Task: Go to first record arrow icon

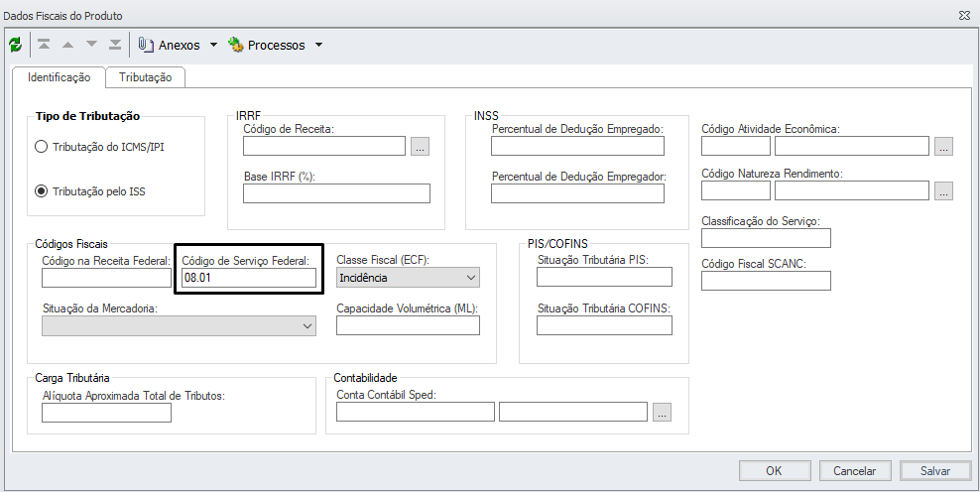Action: pyautogui.click(x=44, y=45)
